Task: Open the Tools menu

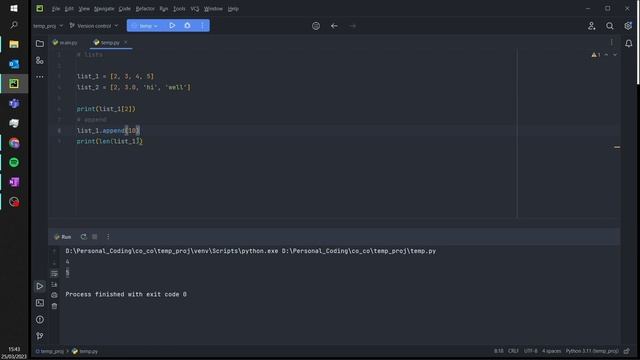Action: [179, 9]
